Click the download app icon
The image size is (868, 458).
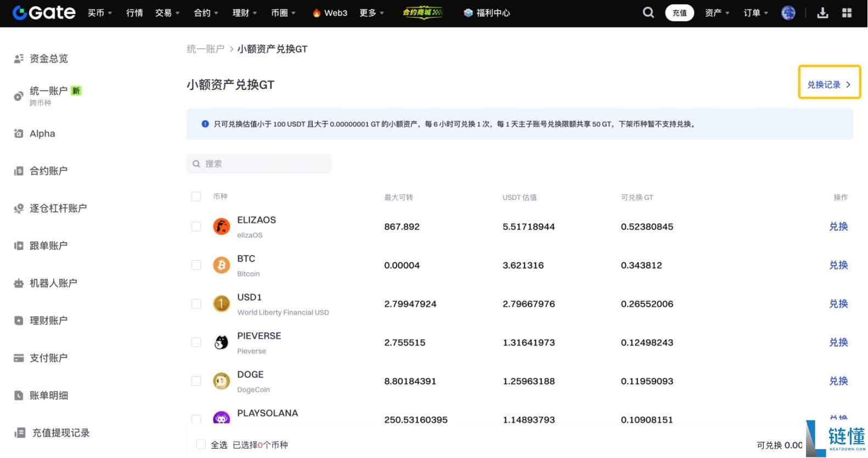(x=822, y=13)
